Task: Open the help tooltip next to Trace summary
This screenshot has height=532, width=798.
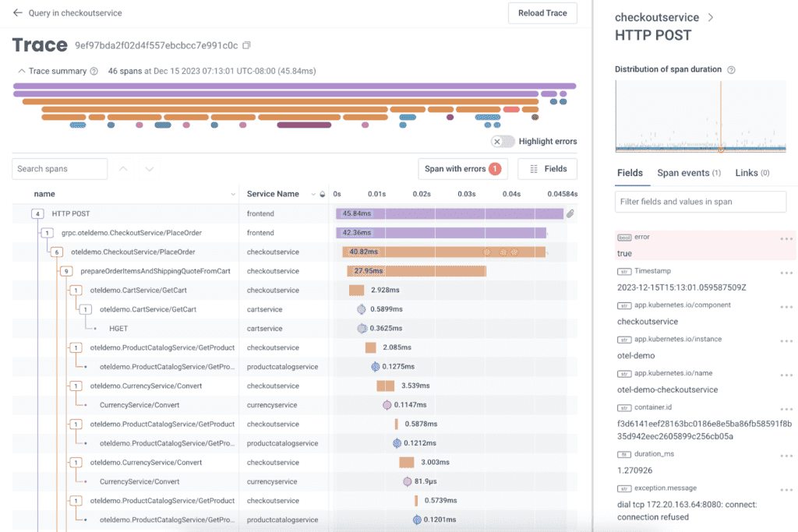Action: point(94,70)
